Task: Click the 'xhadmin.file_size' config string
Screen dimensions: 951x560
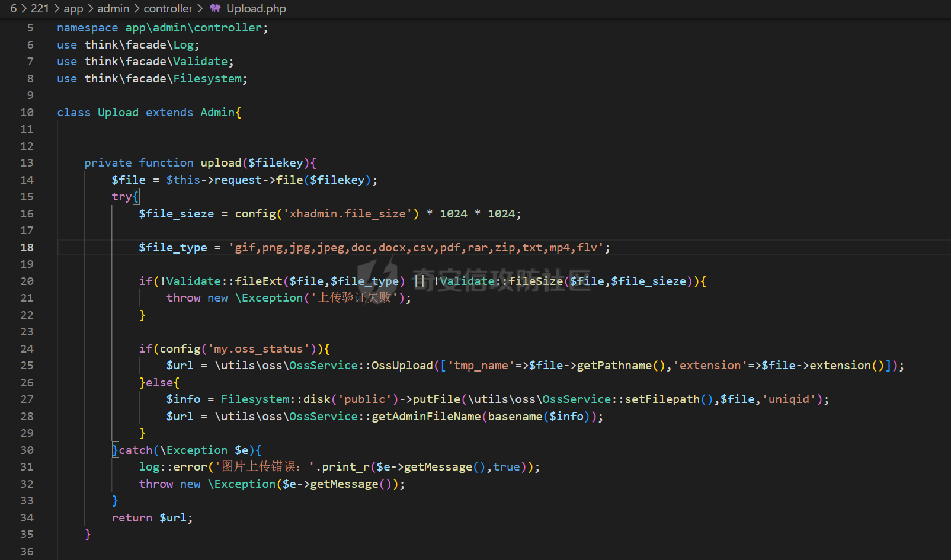Action: tap(348, 214)
